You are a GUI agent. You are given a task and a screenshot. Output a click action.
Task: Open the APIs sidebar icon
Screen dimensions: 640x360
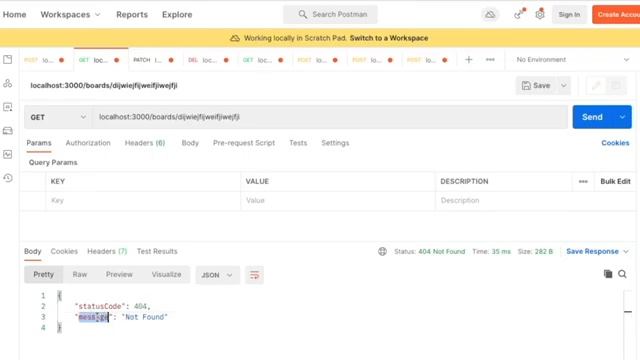8,83
